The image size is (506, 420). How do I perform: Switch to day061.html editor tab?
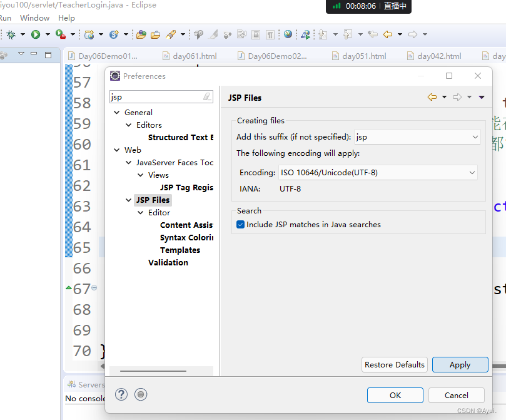(190, 56)
